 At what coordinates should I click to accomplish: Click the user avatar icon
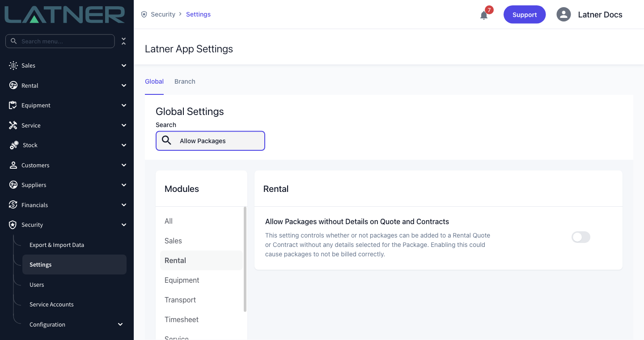[x=563, y=14]
